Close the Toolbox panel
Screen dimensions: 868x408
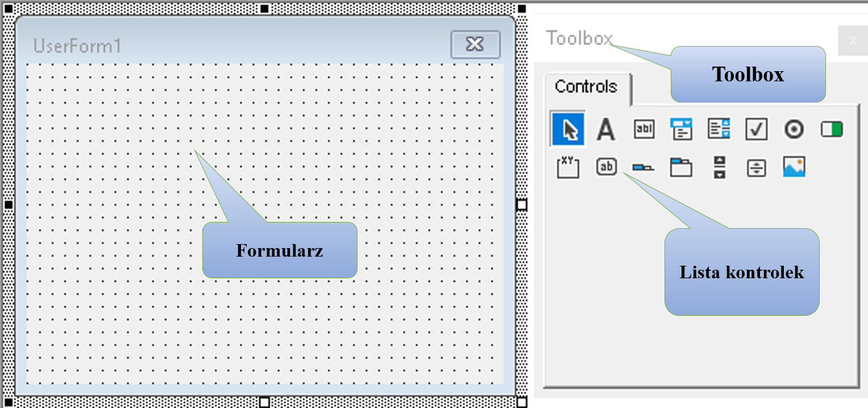click(x=852, y=40)
